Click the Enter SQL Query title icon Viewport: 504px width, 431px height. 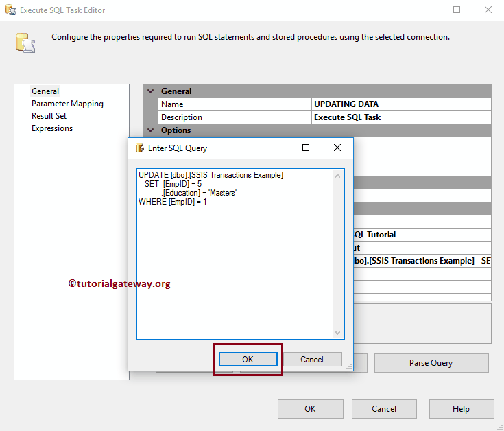(139, 148)
